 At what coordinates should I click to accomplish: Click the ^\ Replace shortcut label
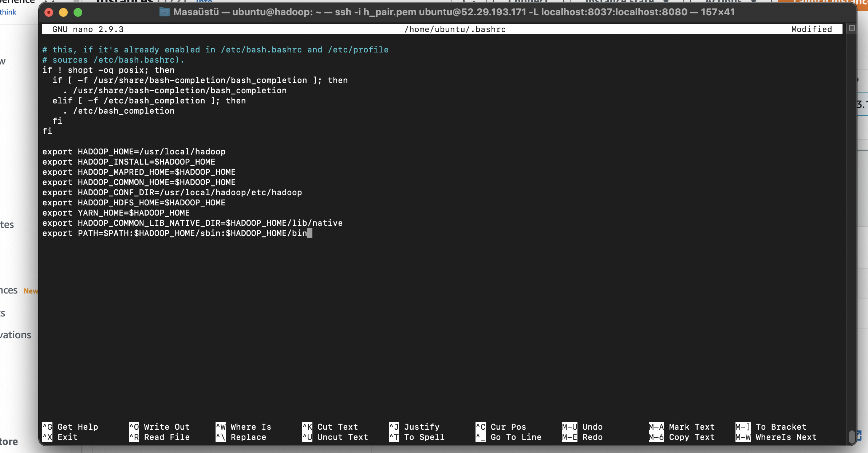tap(248, 437)
